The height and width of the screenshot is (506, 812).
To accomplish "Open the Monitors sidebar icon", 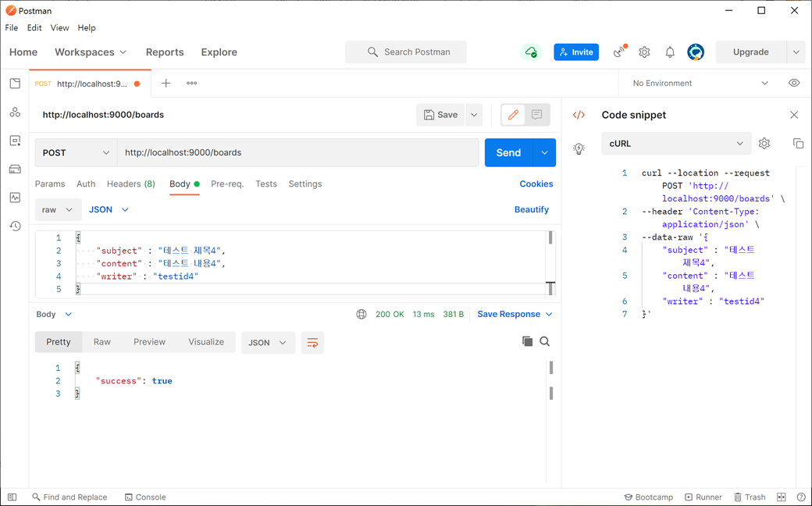I will pos(15,198).
